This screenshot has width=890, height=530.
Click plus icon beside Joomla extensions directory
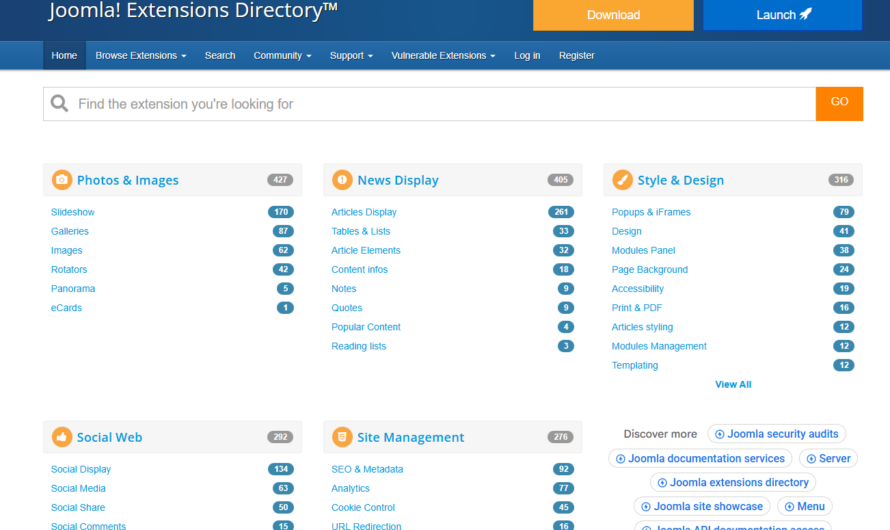[662, 483]
